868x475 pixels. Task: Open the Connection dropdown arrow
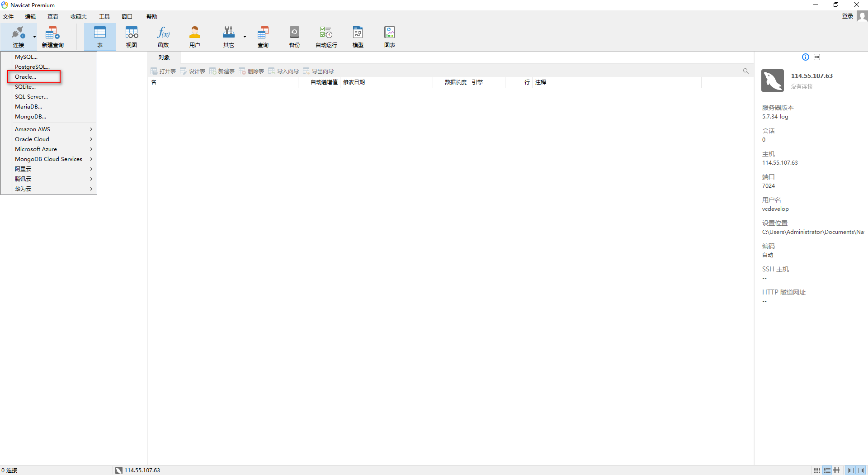[34, 37]
